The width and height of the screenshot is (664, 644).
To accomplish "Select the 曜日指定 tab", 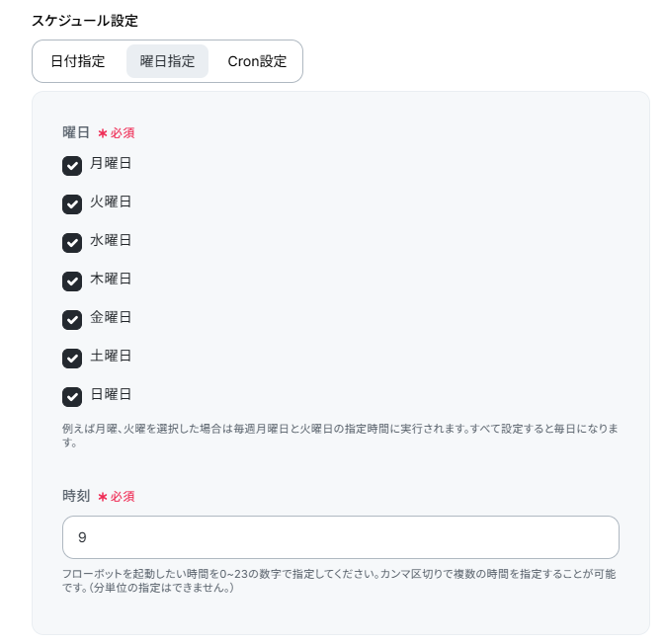I will (167, 61).
